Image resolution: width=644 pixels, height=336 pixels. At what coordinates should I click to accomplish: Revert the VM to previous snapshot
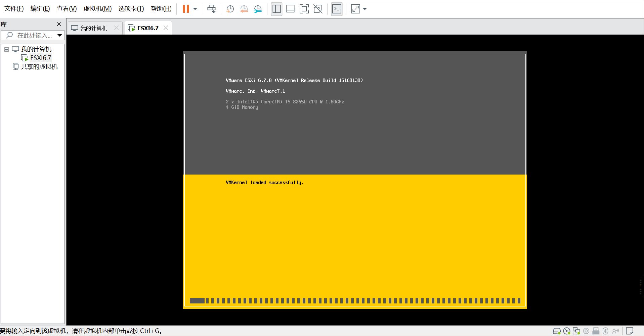[x=244, y=9]
